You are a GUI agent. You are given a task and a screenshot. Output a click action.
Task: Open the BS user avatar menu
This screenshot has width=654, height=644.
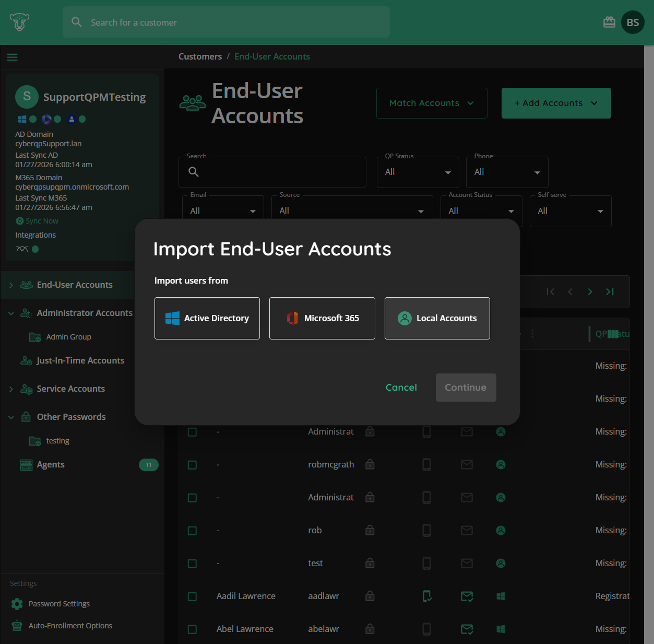633,22
